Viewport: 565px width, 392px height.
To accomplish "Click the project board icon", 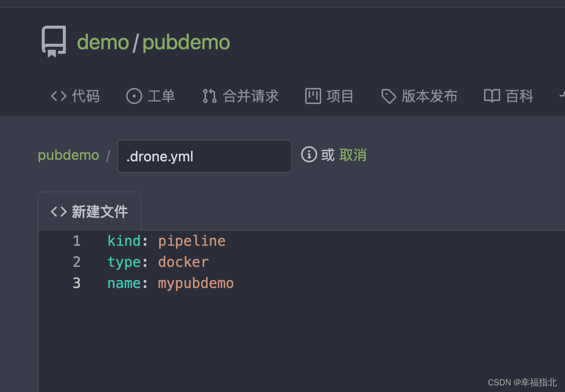I will click(x=313, y=96).
